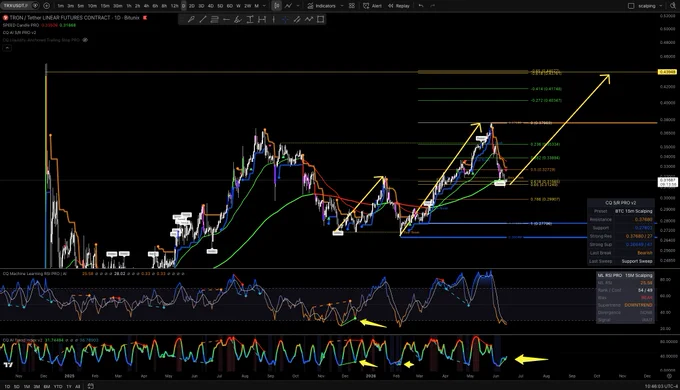Select the CQ Machine Learning RSI PRO legend
680x390 pixels.
35,274
